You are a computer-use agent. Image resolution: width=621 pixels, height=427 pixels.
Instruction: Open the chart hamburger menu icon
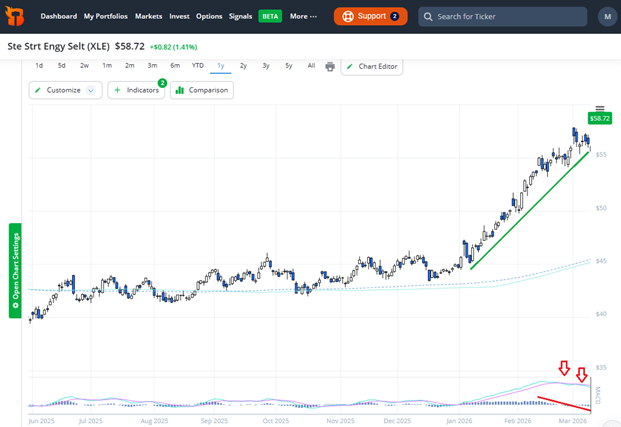599,108
